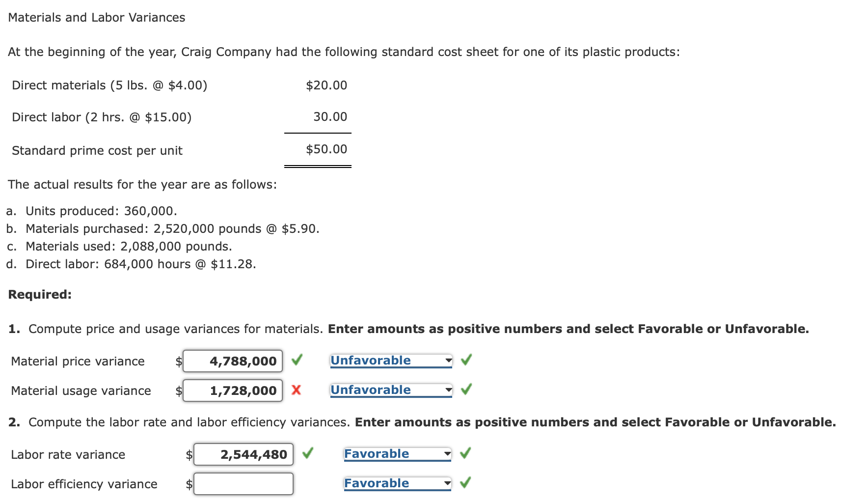
Task: Click the checkmark beside the second Unfavorable dropdown
Action: pos(466,390)
